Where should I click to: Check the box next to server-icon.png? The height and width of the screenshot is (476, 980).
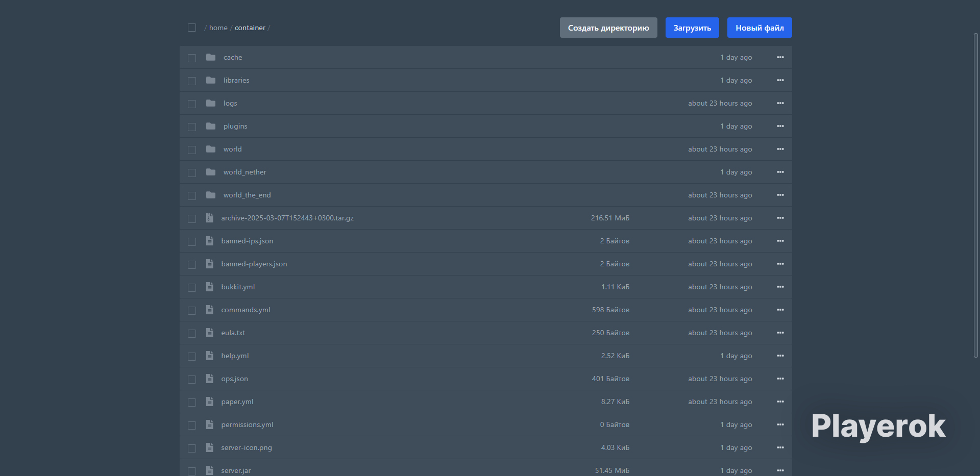(192, 448)
